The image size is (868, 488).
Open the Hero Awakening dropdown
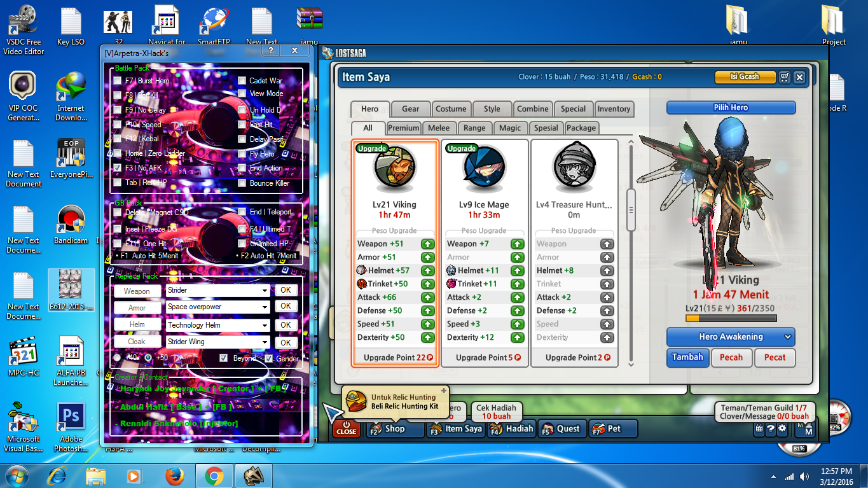[x=730, y=337]
